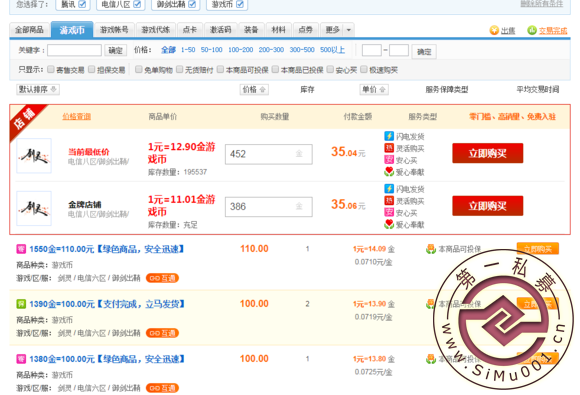The height and width of the screenshot is (395, 580).
Task: Select the 游戏币 tab
Action: point(72,30)
